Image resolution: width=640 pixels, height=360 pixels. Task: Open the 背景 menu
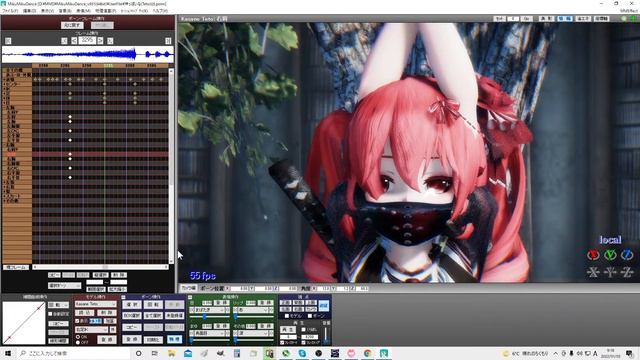(x=65, y=11)
